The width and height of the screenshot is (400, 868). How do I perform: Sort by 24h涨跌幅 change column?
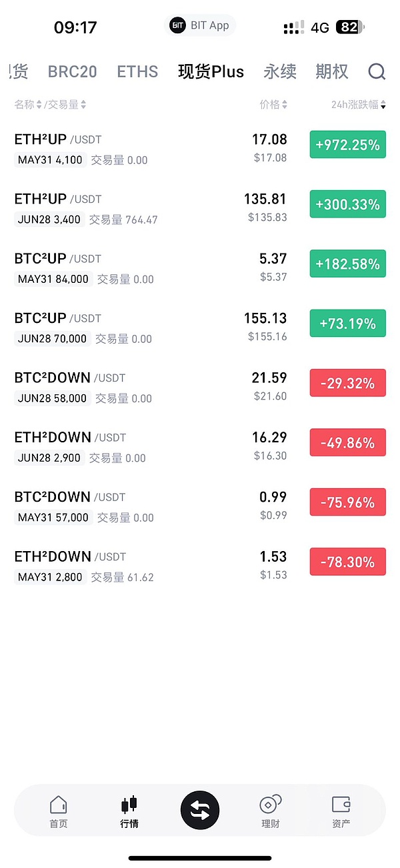359,105
